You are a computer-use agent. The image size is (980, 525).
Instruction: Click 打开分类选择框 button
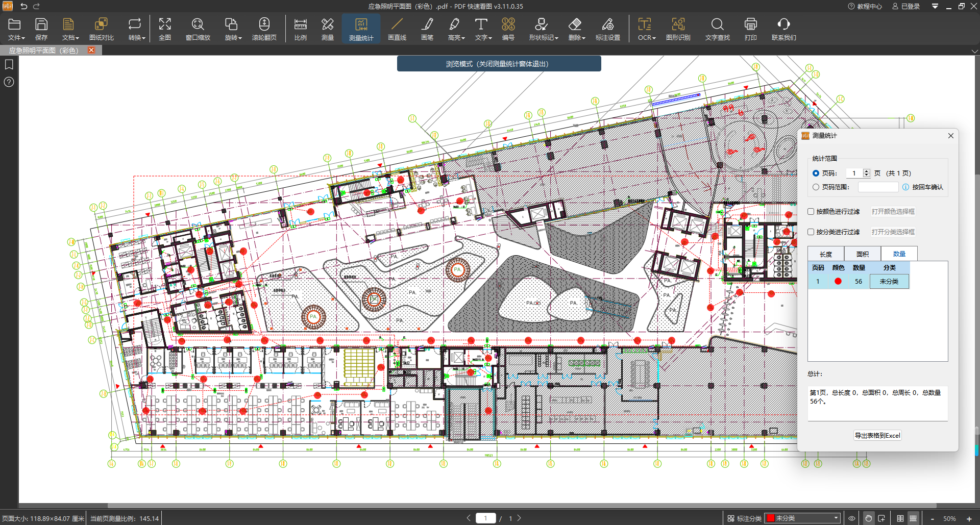893,232
